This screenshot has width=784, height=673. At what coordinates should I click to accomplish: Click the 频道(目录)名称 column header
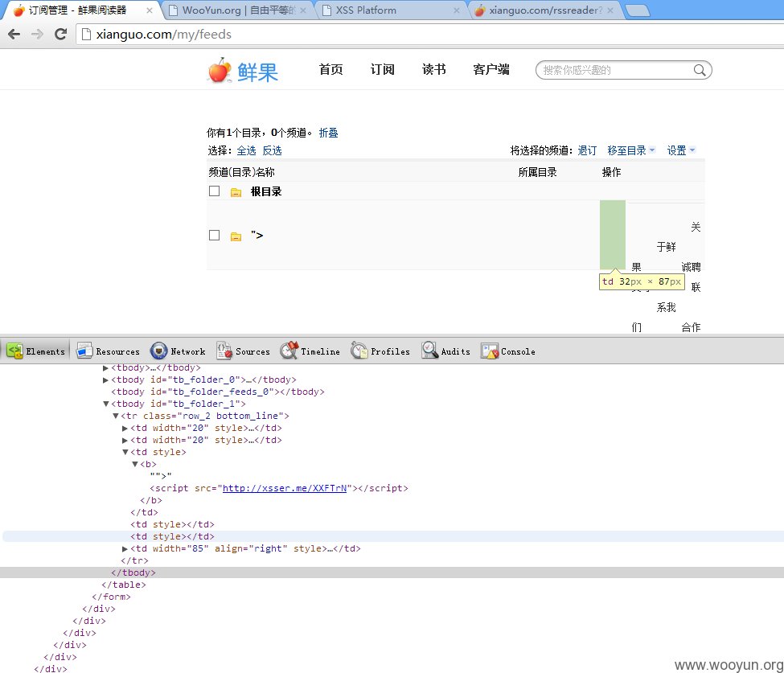coord(242,173)
